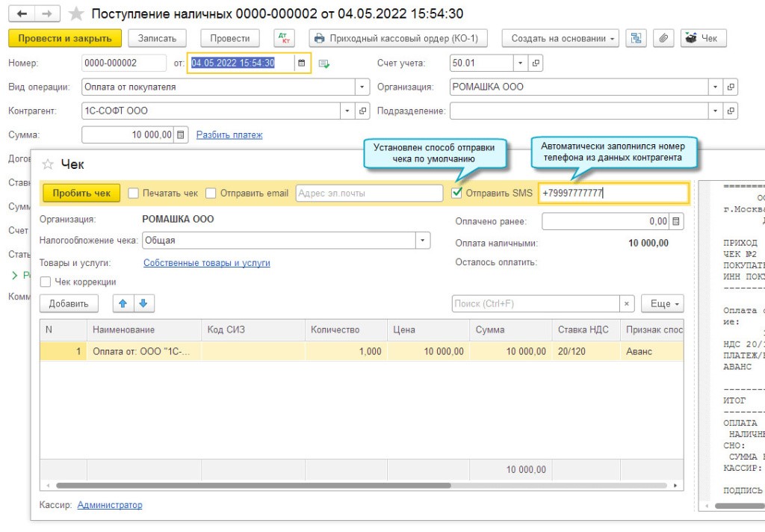Move the receipt row up
The height and width of the screenshot is (532, 765).
click(x=123, y=303)
